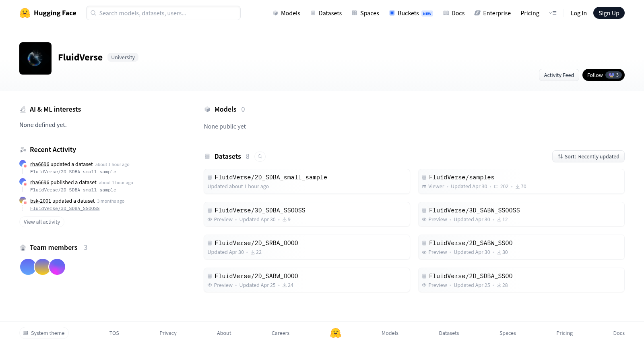Click the dataset search magnifier icon

[x=260, y=156]
